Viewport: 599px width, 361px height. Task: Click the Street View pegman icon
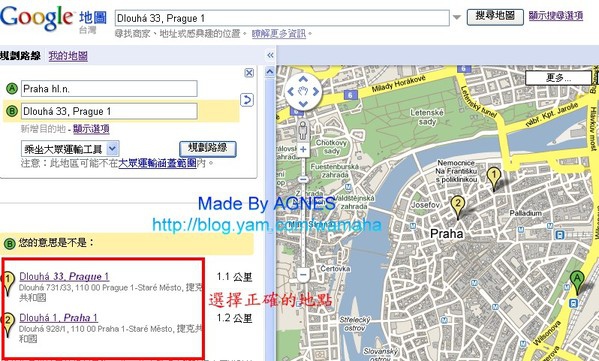[303, 131]
